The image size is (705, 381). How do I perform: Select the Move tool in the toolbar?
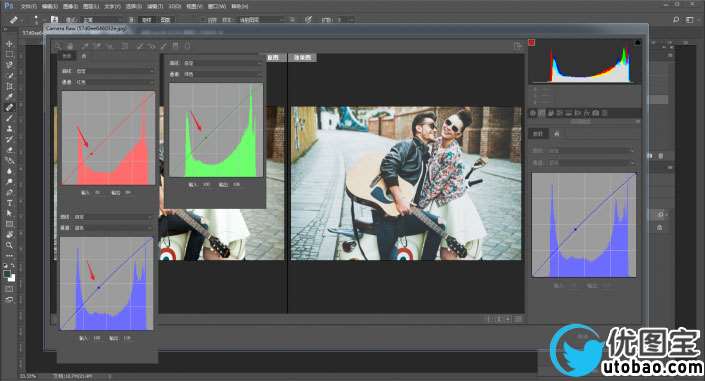[9, 44]
